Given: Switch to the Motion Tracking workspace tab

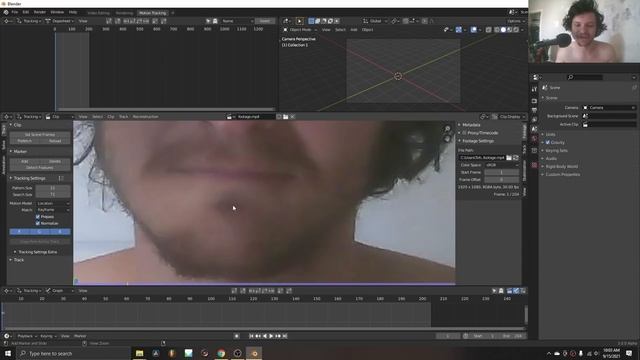Looking at the screenshot, I should coord(152,13).
